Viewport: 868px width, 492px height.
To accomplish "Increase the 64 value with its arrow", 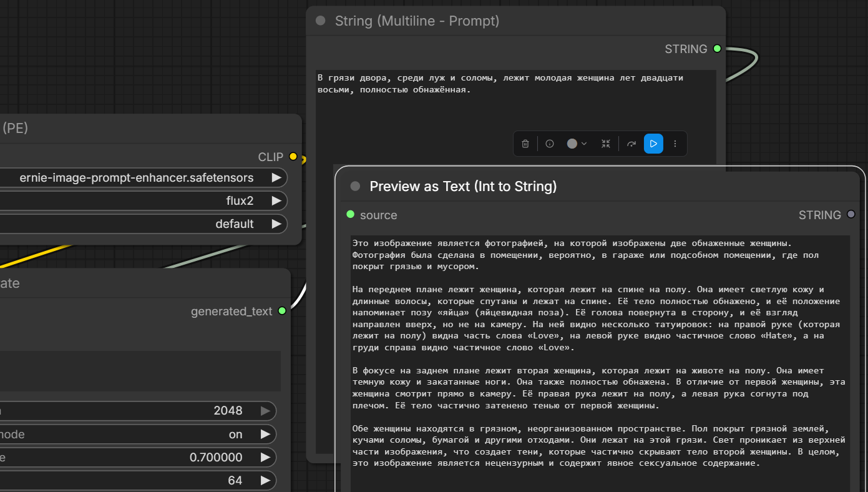I will coord(265,480).
